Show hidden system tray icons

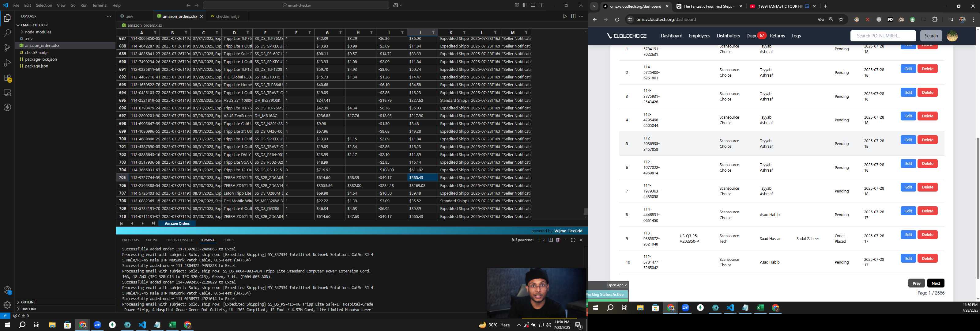(518, 325)
